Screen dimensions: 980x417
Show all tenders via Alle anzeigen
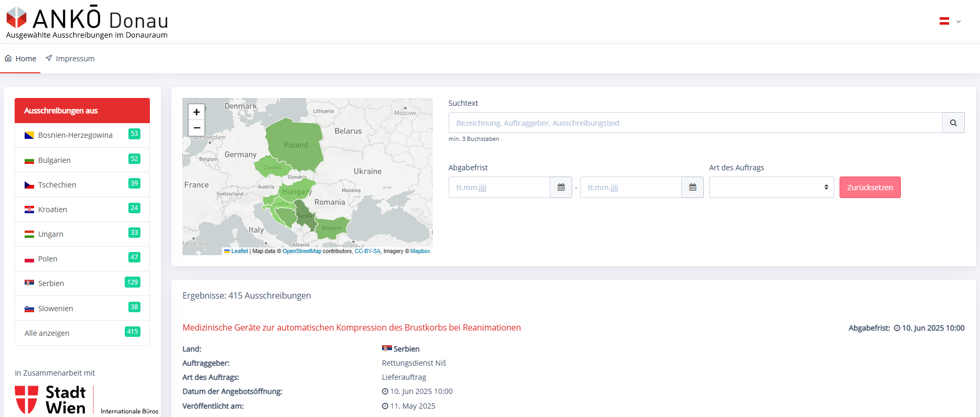point(82,333)
